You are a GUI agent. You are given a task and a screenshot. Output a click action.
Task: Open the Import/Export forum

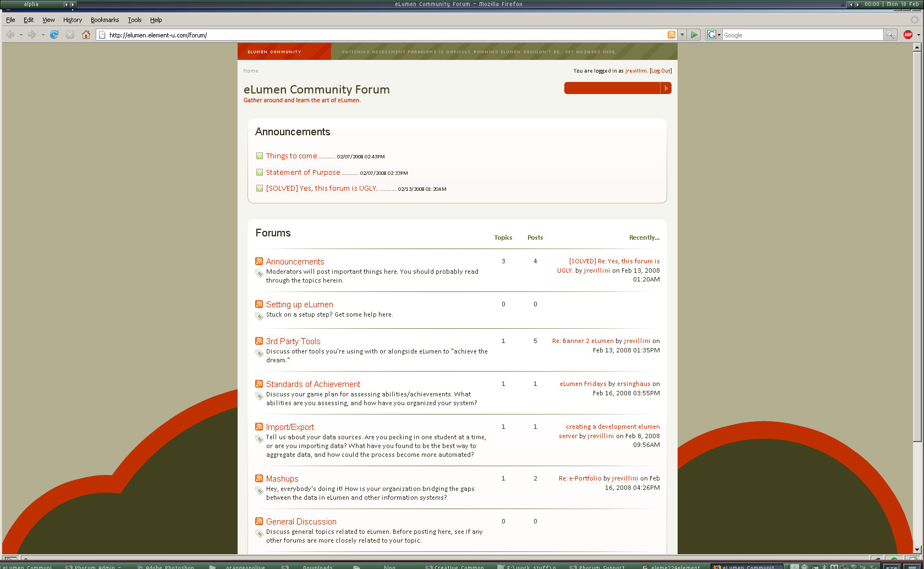290,427
